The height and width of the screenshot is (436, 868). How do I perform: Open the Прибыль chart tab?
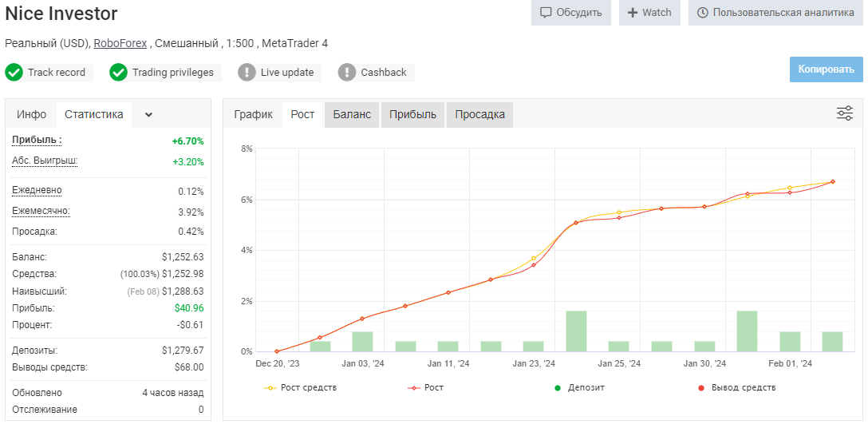[x=413, y=115]
